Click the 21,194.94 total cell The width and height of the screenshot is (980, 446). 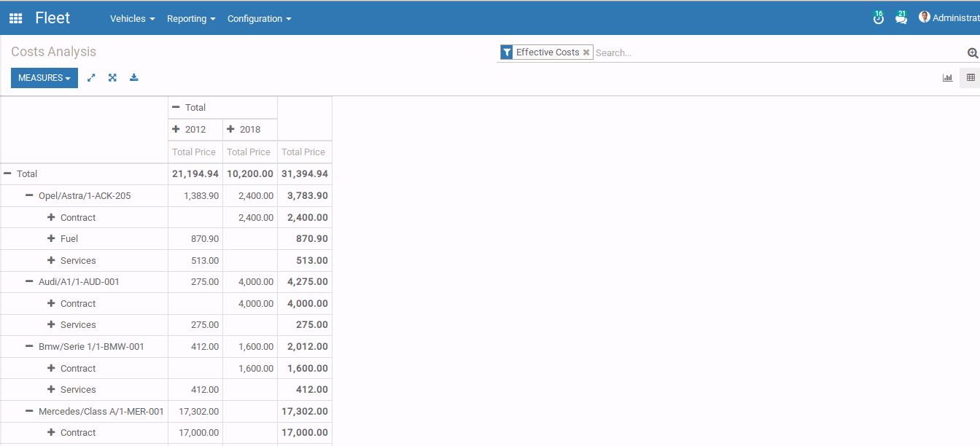pyautogui.click(x=195, y=173)
